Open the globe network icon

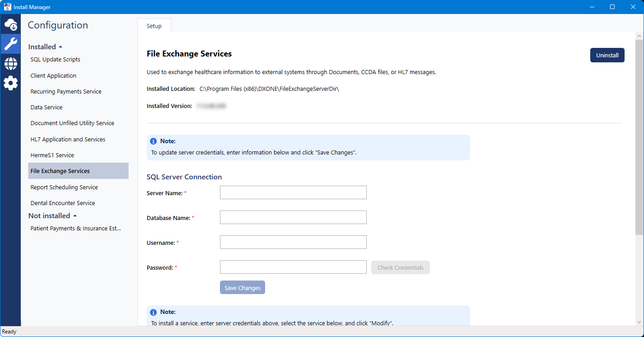click(10, 64)
